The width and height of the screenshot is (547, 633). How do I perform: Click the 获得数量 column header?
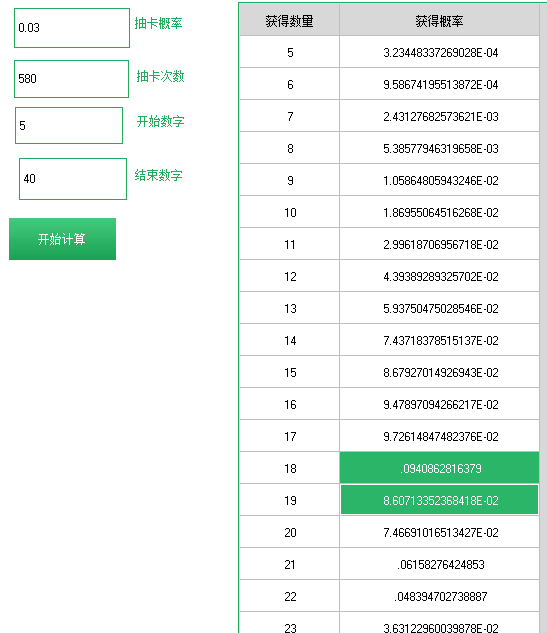click(289, 20)
